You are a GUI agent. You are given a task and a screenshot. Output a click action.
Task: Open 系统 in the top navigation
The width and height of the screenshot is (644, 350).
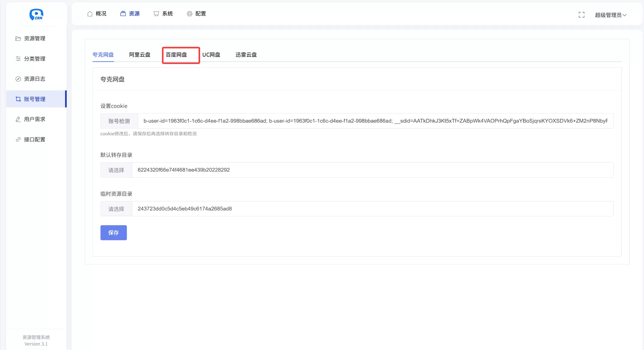(x=167, y=14)
